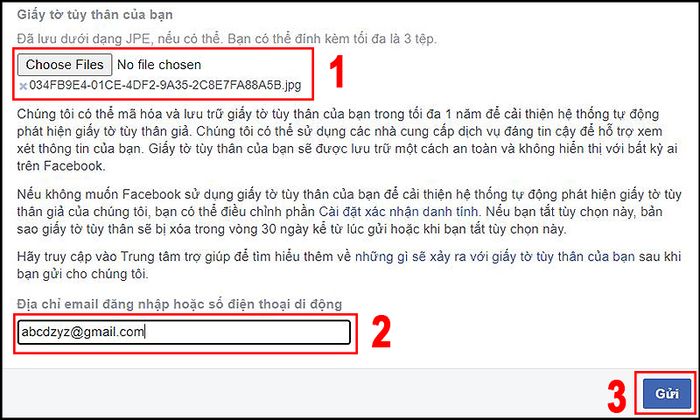The height and width of the screenshot is (420, 700).
Task: Focus the email or phone input field
Action: click(184, 332)
